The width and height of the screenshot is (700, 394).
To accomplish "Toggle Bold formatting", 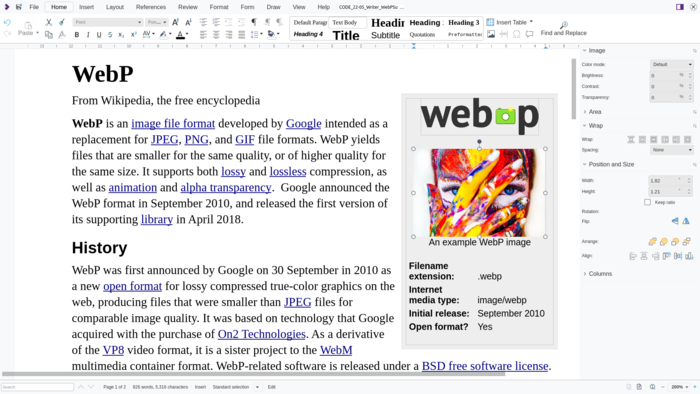I will pyautogui.click(x=77, y=35).
